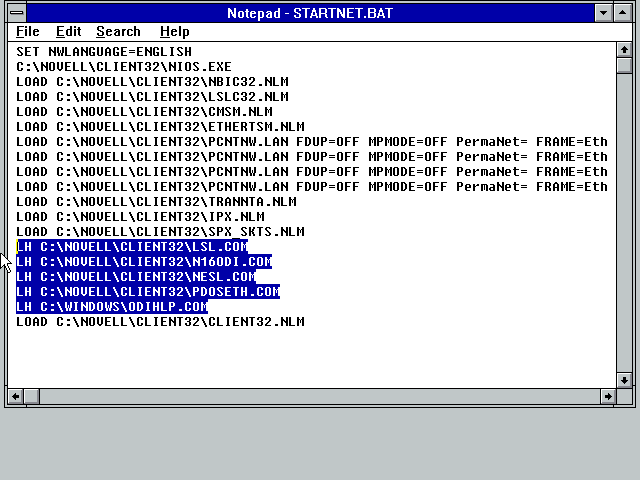Click the horizontal scrollbar track
The image size is (640, 480).
coord(320,396)
